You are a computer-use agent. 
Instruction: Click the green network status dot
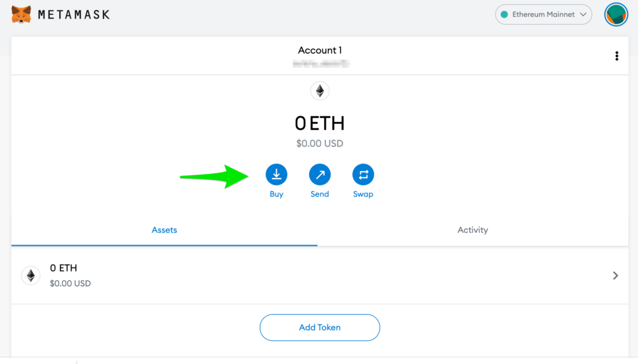pyautogui.click(x=504, y=15)
